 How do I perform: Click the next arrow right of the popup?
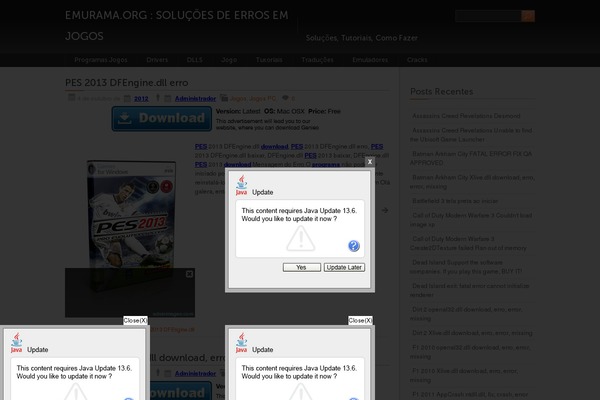(x=385, y=210)
